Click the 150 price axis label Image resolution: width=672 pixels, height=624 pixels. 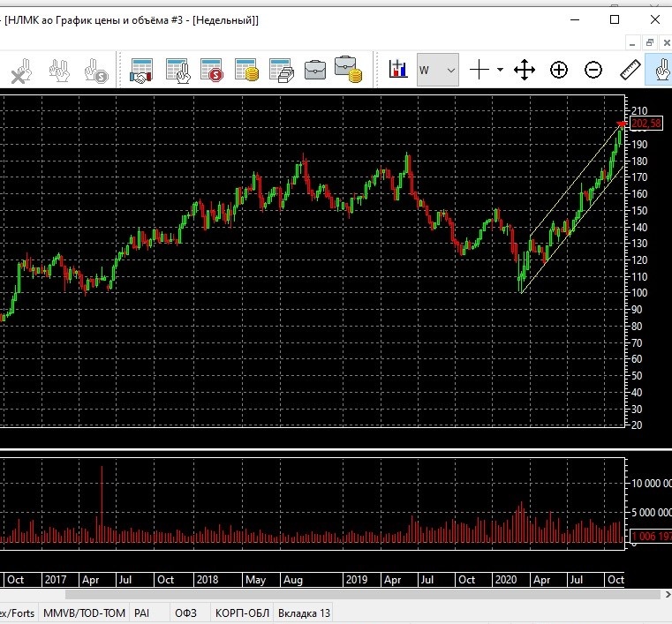point(639,210)
